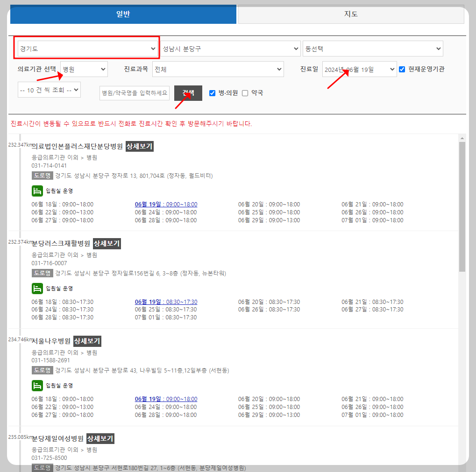This screenshot has height=472, width=476.
Task: Uncheck the 병·의원 checkbox
Action: pos(212,93)
